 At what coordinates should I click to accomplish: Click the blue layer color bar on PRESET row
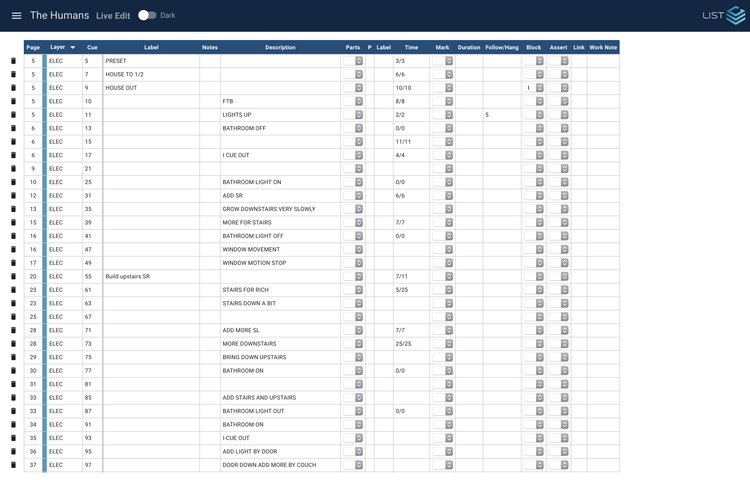[x=44, y=61]
